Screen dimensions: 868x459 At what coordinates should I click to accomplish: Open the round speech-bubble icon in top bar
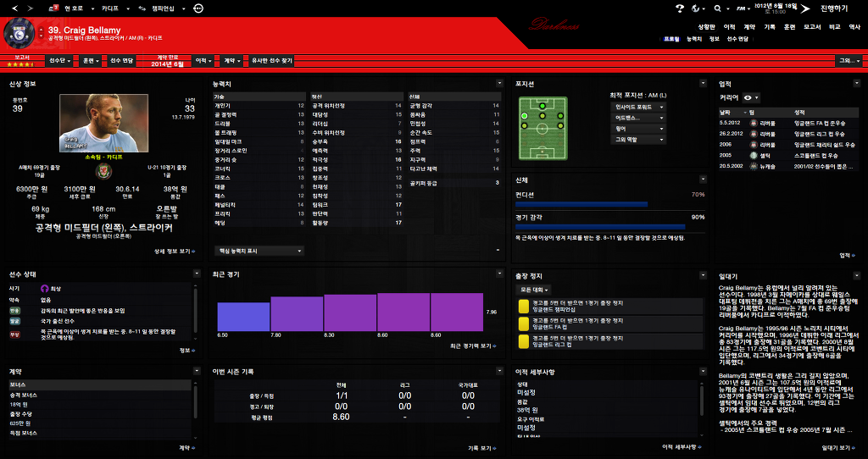[198, 8]
